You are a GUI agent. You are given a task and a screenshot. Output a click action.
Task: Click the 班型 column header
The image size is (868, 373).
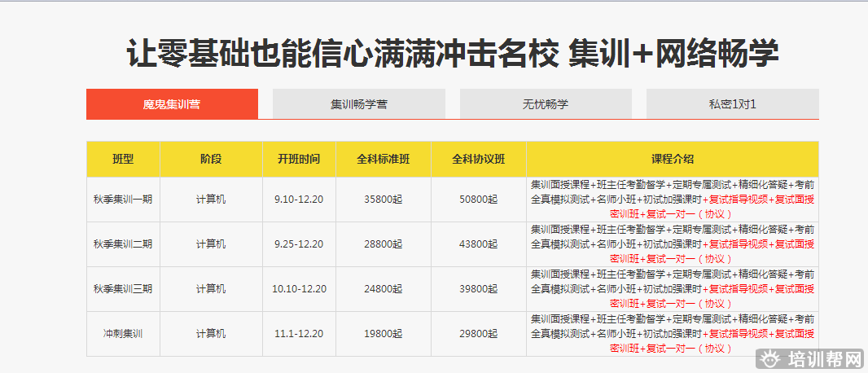coord(123,159)
